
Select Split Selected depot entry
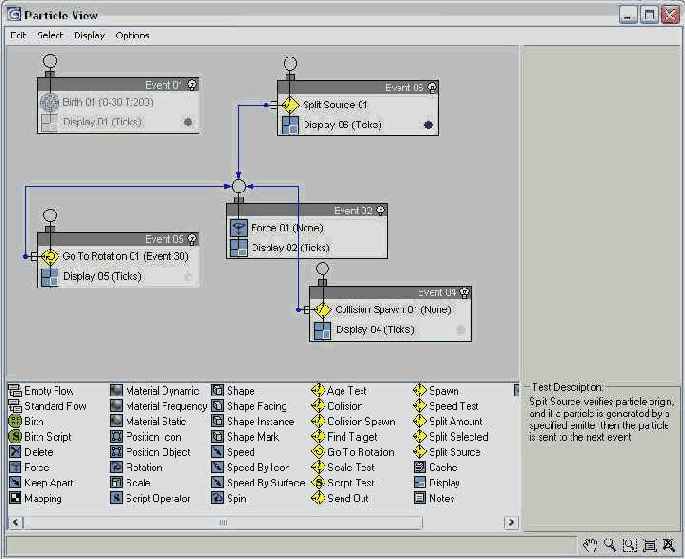pyautogui.click(x=451, y=437)
